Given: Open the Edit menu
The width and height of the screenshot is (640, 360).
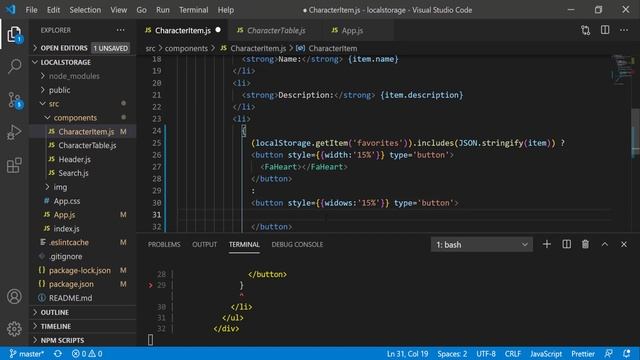Looking at the screenshot, I should pos(53,10).
